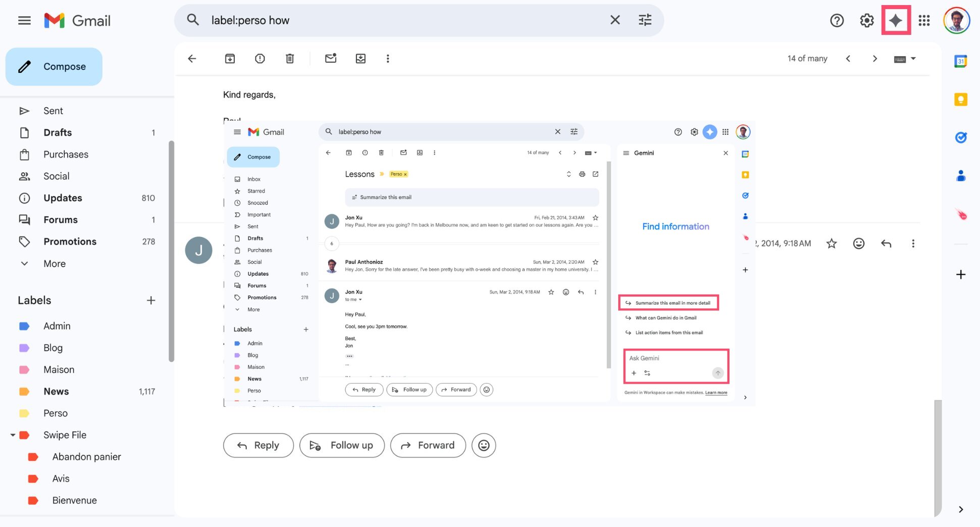The height and width of the screenshot is (527, 980).
Task: Move conversation to inbox icon
Action: [x=360, y=59]
